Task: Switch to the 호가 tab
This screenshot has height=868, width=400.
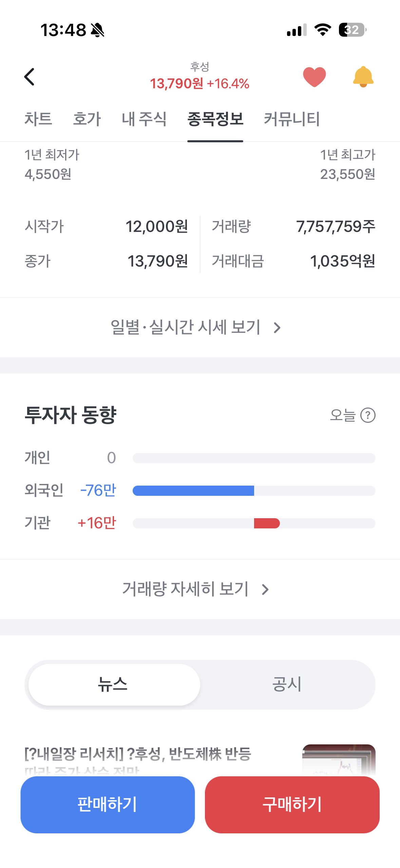Action: click(87, 119)
